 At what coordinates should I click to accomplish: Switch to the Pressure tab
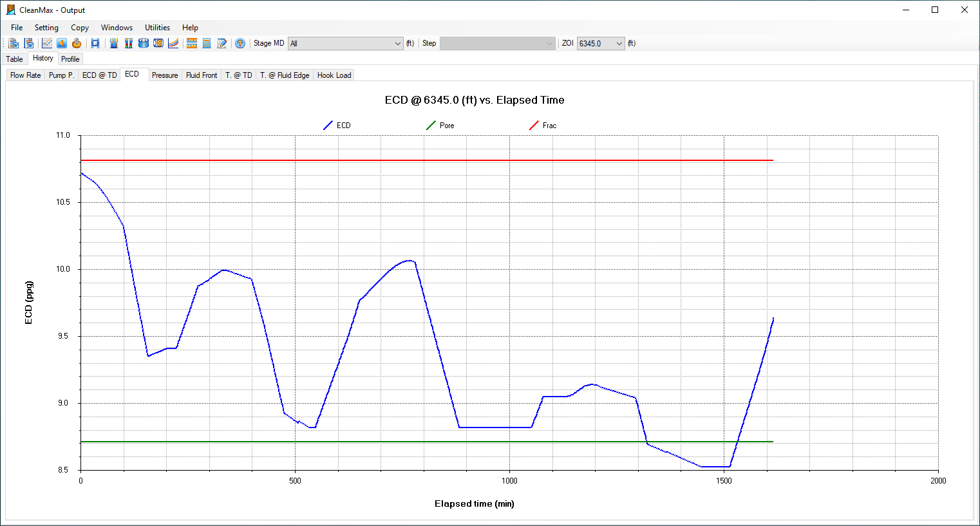click(165, 75)
